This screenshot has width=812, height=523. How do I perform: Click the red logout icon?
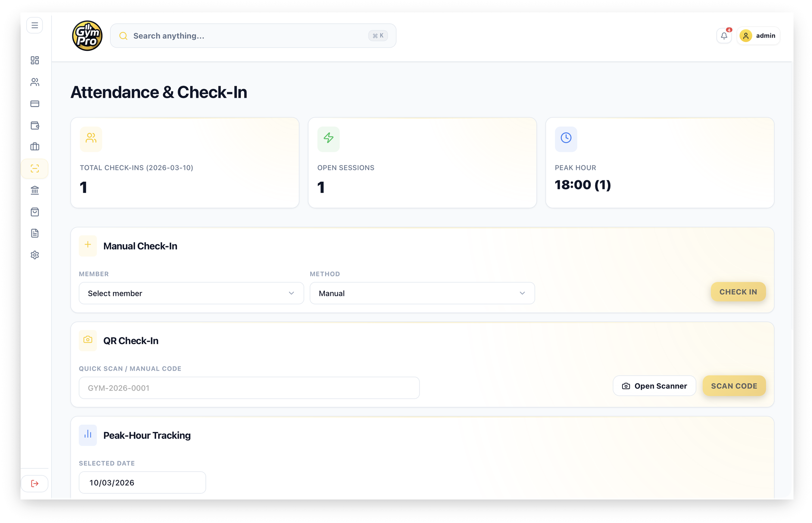point(35,483)
